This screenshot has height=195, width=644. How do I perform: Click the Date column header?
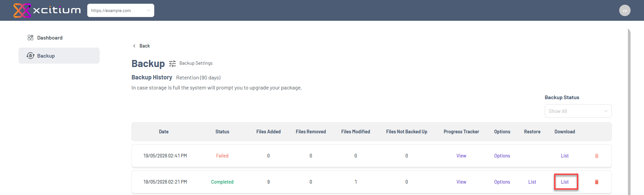tap(164, 132)
